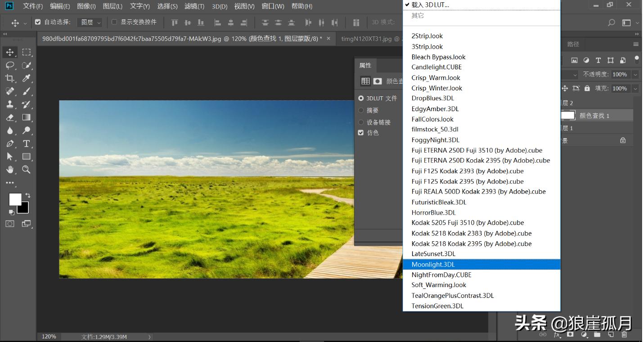Select the Horizontal Type tool
Viewport: 644px width, 342px height.
pos(27,144)
